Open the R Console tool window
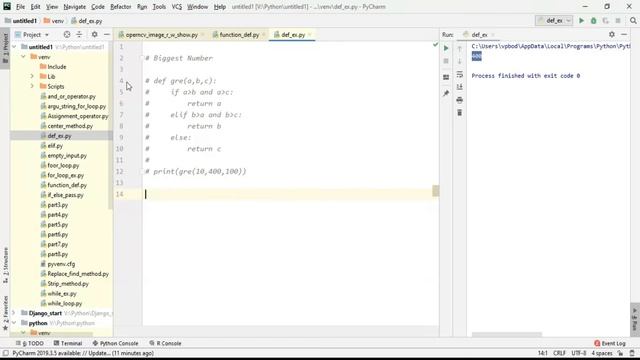The image size is (640, 360). tap(165, 343)
